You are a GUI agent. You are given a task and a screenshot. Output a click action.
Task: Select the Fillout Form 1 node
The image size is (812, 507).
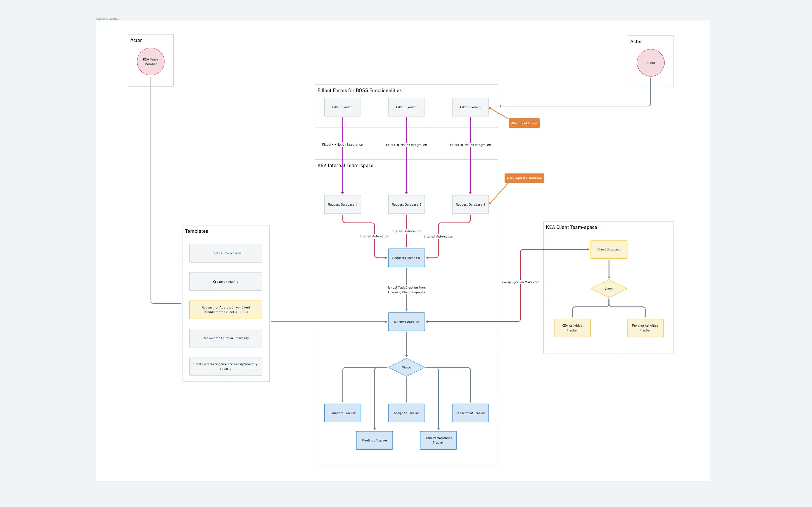[342, 107]
